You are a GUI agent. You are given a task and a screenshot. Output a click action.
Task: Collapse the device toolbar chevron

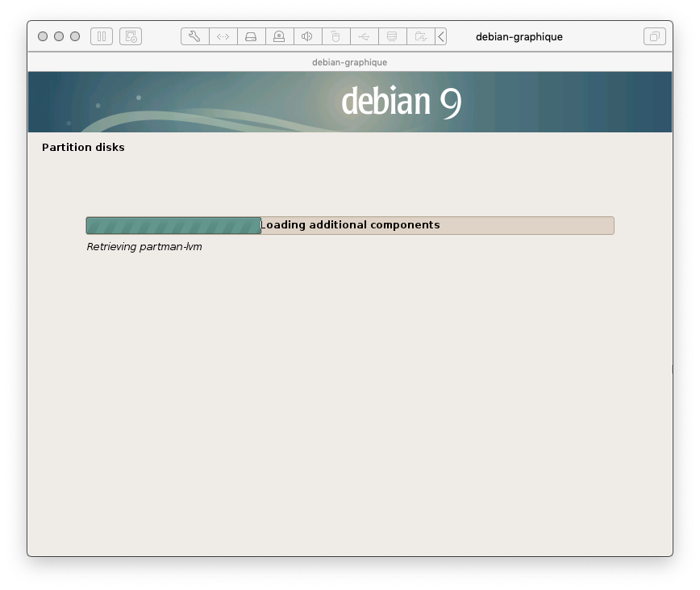click(440, 36)
